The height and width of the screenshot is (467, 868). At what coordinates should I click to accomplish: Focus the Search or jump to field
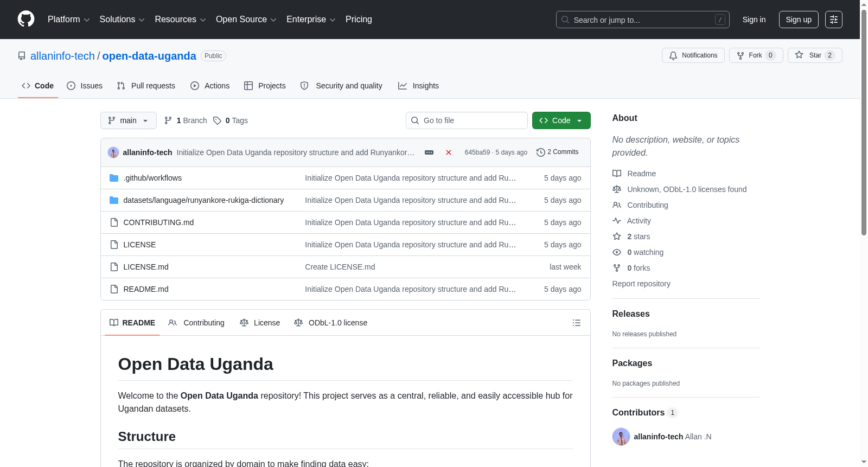pos(643,20)
